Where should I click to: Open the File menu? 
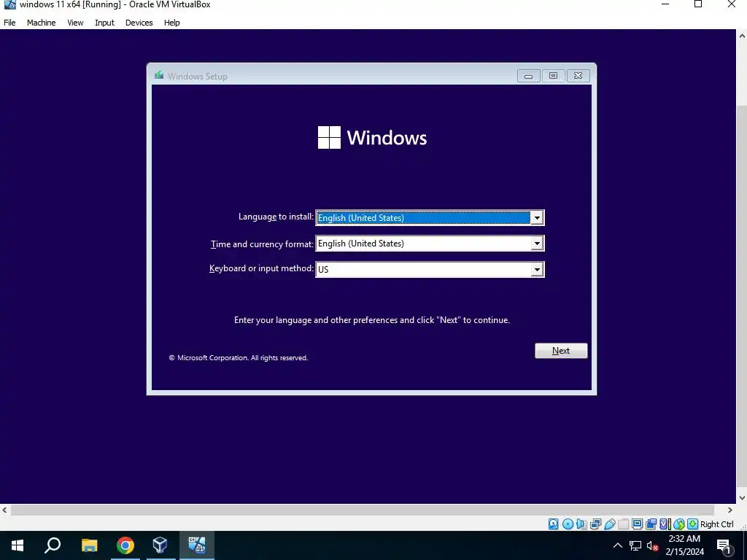[x=9, y=23]
